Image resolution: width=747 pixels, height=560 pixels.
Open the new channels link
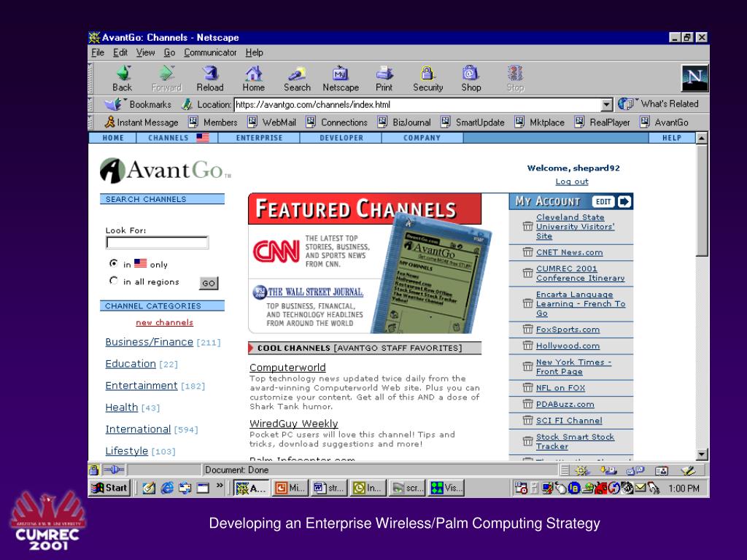(x=164, y=322)
